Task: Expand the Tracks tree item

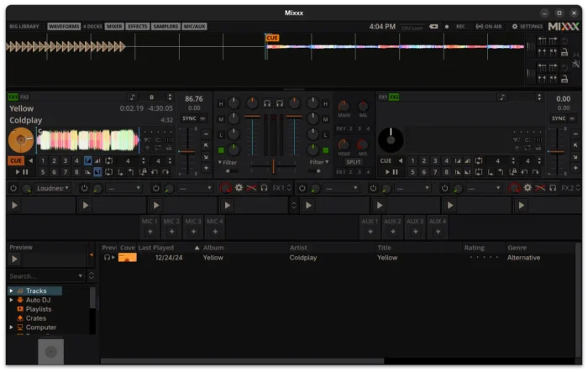Action: [x=12, y=291]
